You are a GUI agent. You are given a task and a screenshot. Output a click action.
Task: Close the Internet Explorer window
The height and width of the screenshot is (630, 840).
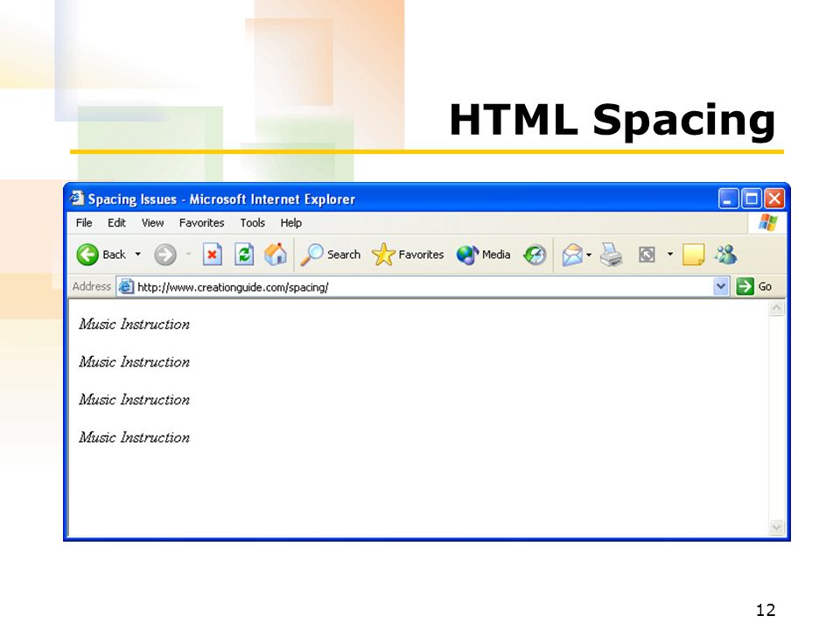pyautogui.click(x=774, y=199)
